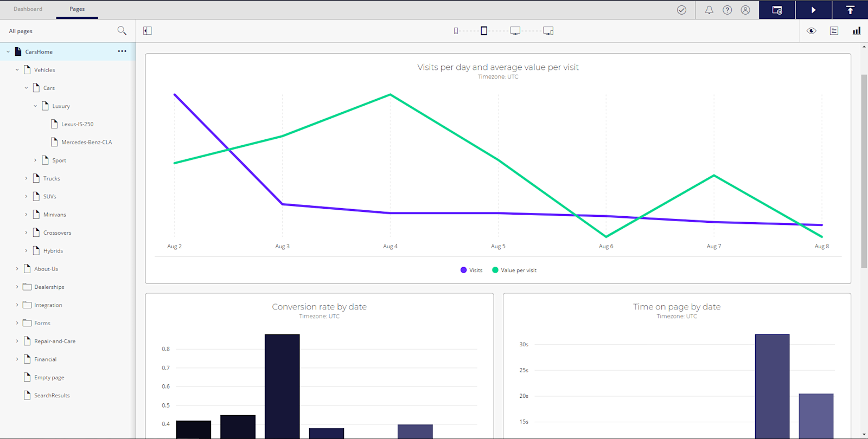Expand the Trucks tree node
This screenshot has width=868, height=439.
[26, 178]
